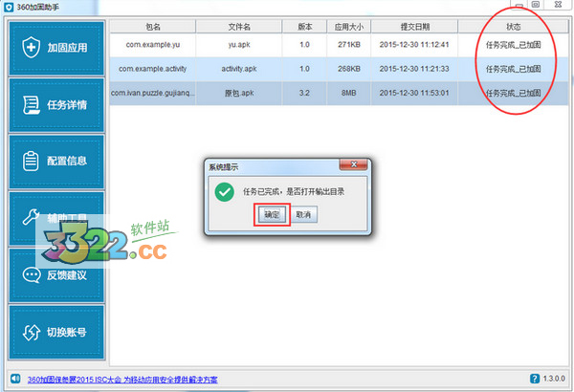Click 取消 in the system prompt dialog
The width and height of the screenshot is (574, 392).
click(303, 214)
